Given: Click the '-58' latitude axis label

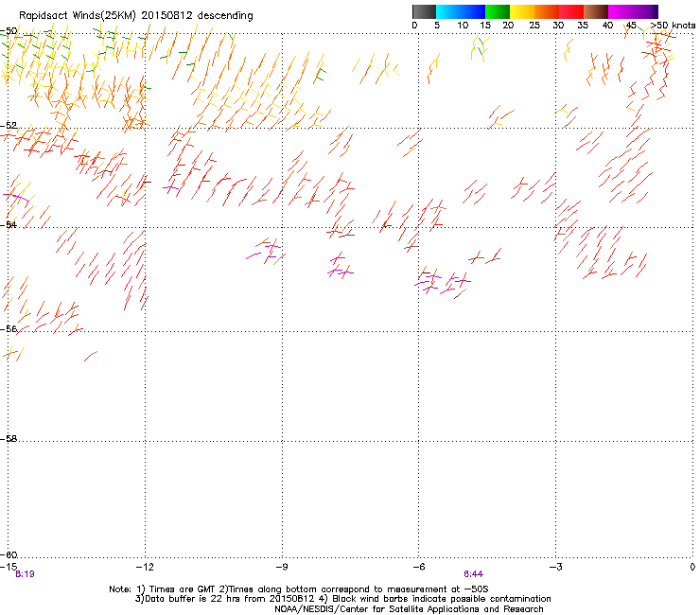Looking at the screenshot, I should 9,439.
